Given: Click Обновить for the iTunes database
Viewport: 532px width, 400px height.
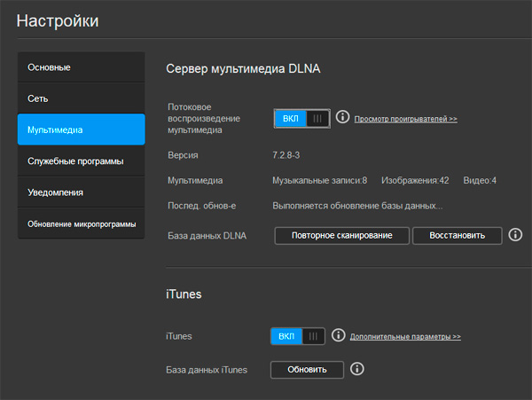Looking at the screenshot, I should pyautogui.click(x=306, y=369).
